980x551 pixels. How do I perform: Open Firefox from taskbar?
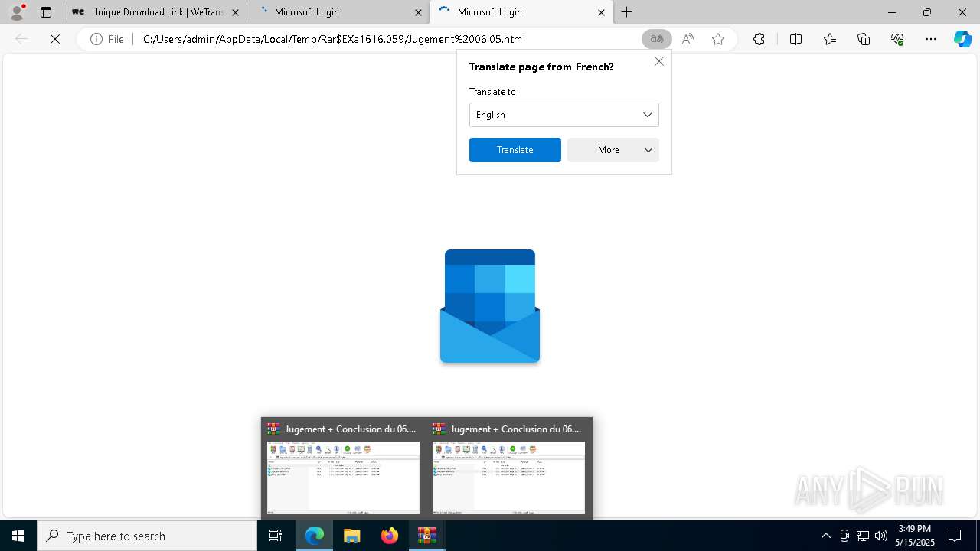[x=390, y=536]
